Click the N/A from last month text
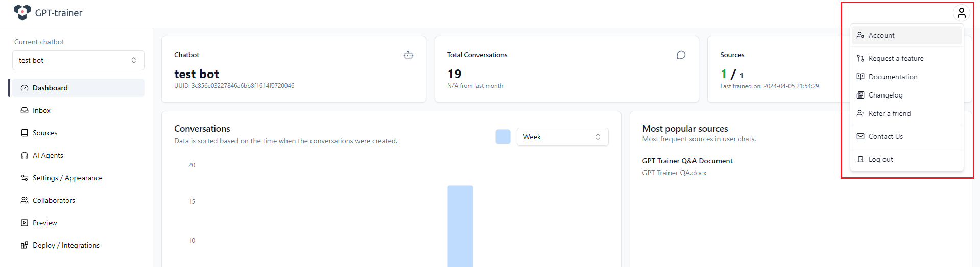 pos(475,86)
